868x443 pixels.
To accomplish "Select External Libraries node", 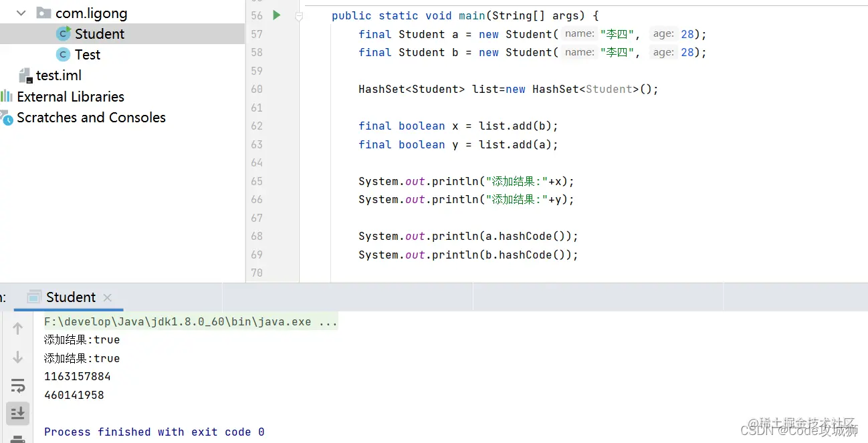I will pyautogui.click(x=70, y=96).
